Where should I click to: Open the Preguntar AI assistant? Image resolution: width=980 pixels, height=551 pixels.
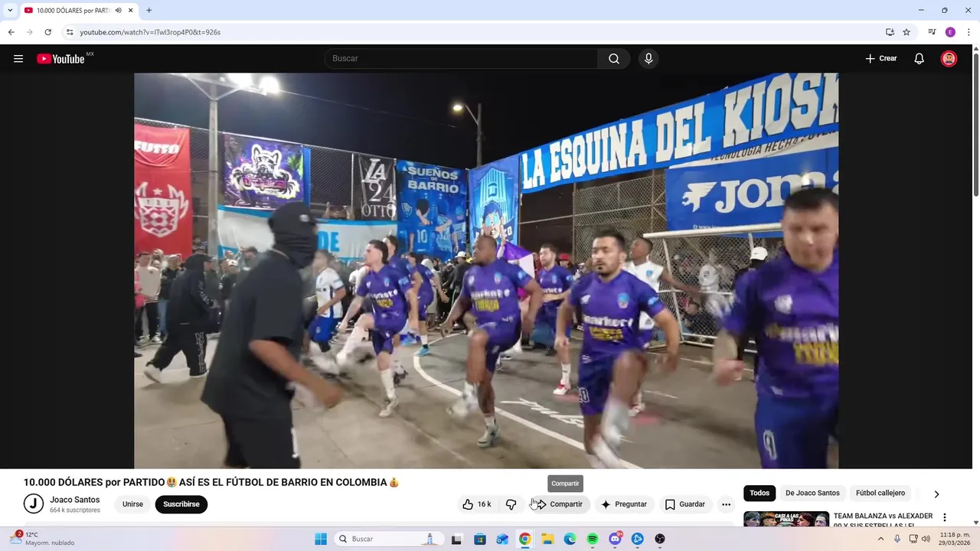click(624, 504)
